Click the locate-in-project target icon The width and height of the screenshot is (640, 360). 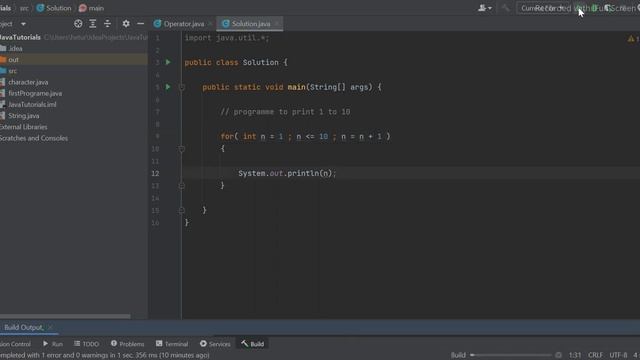coord(78,24)
